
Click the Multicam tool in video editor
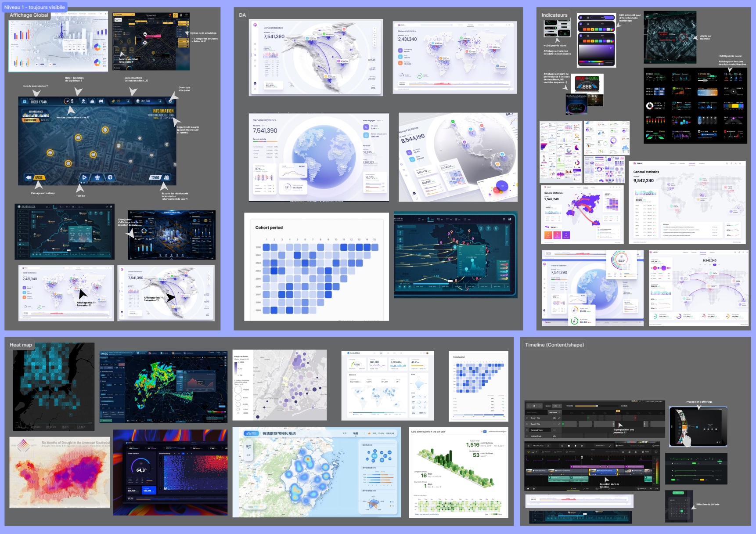click(546, 452)
